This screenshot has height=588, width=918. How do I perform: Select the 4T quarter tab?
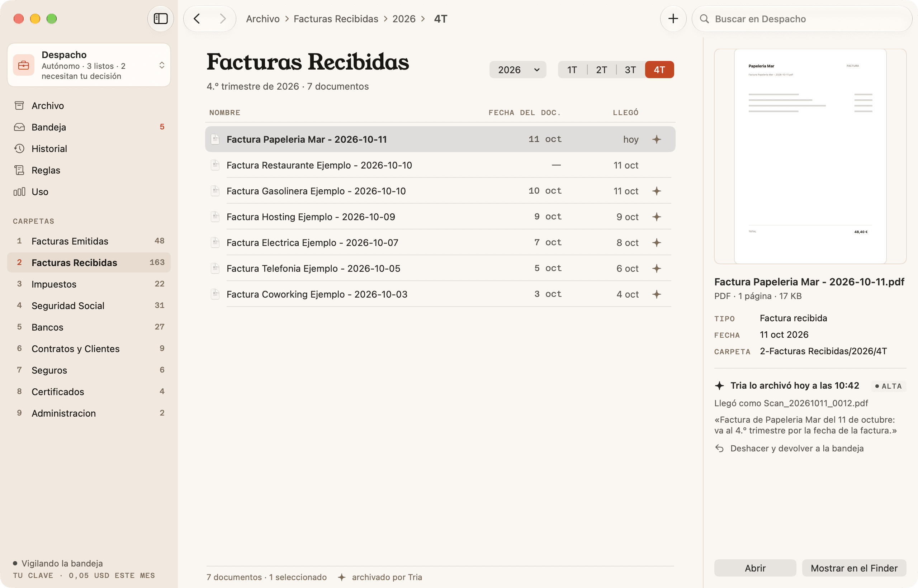pyautogui.click(x=659, y=70)
